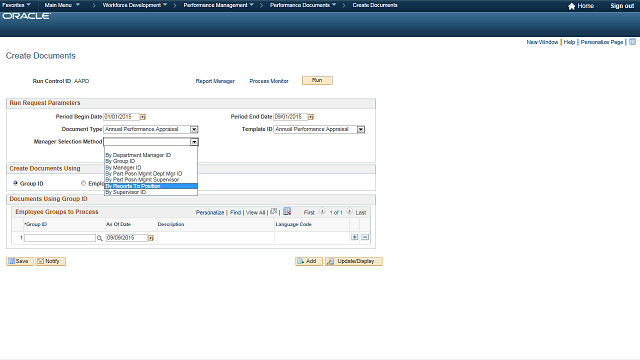The width and height of the screenshot is (640, 360).
Task: Click the Notify button
Action: [x=50, y=261]
